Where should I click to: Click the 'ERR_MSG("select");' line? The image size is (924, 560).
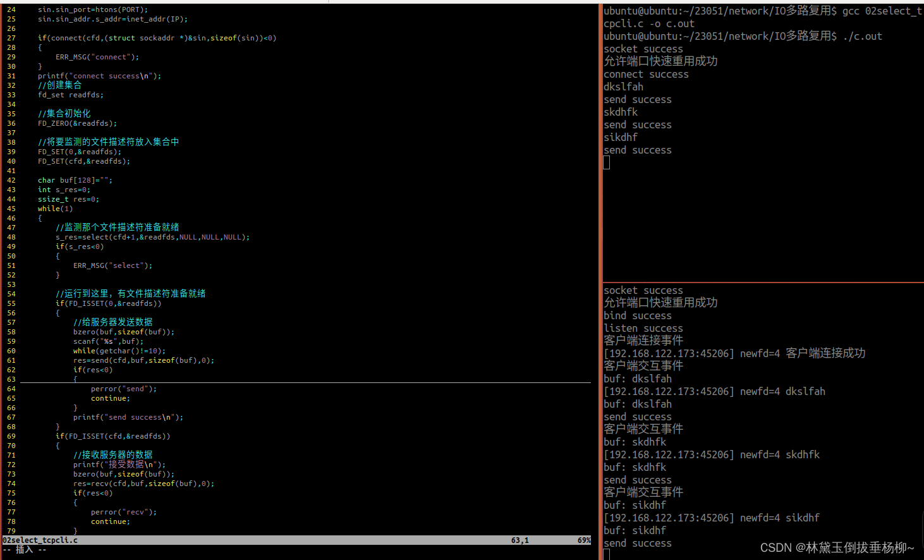pos(112,265)
